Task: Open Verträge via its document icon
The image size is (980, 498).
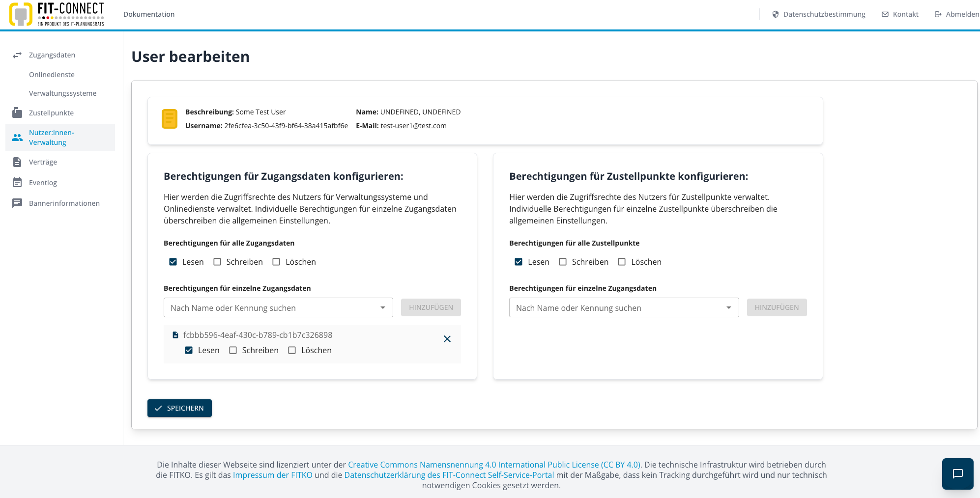Action: (17, 162)
